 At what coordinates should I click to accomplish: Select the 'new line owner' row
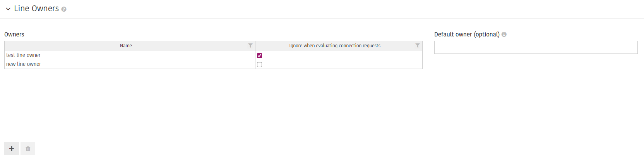coord(213,64)
